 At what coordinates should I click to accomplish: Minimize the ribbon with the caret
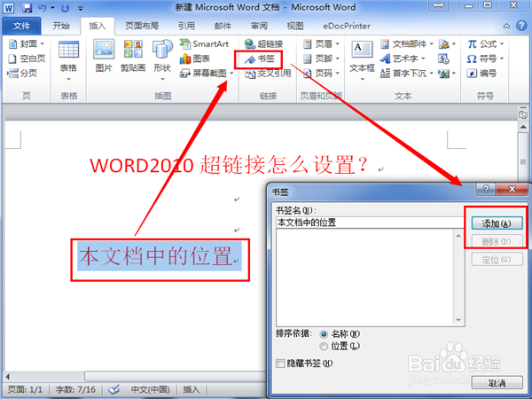tap(506, 26)
